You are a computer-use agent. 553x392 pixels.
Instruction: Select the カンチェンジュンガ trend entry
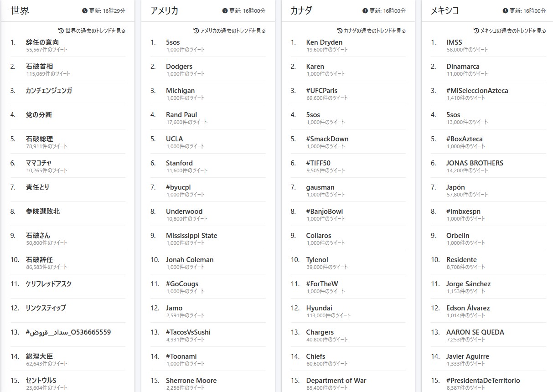coord(49,90)
